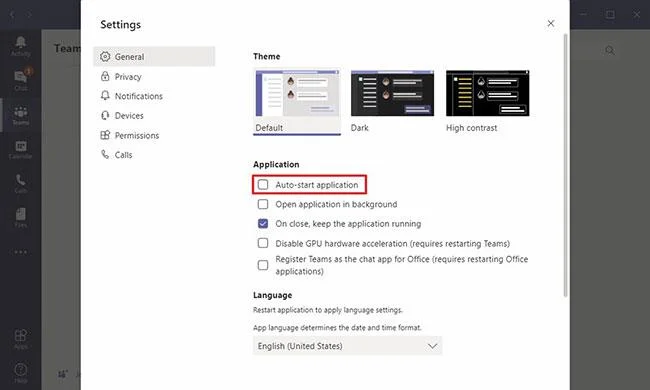Open the Teams icon in the sidebar

20,115
